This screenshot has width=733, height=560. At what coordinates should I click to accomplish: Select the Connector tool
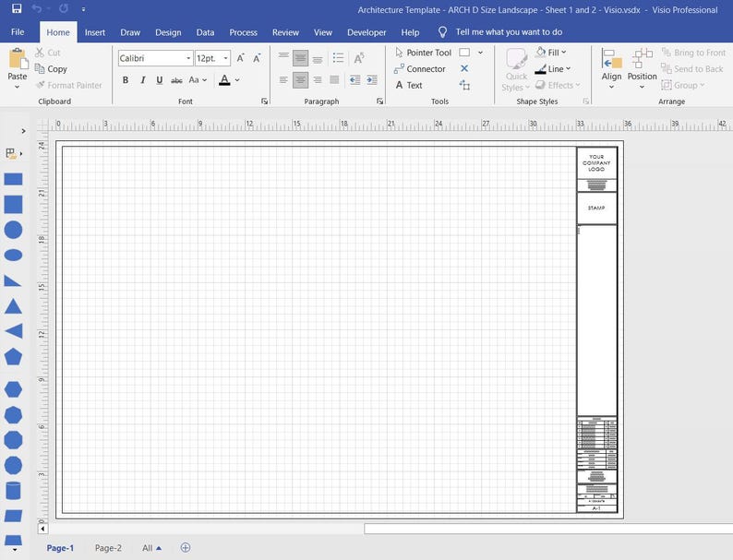(420, 68)
